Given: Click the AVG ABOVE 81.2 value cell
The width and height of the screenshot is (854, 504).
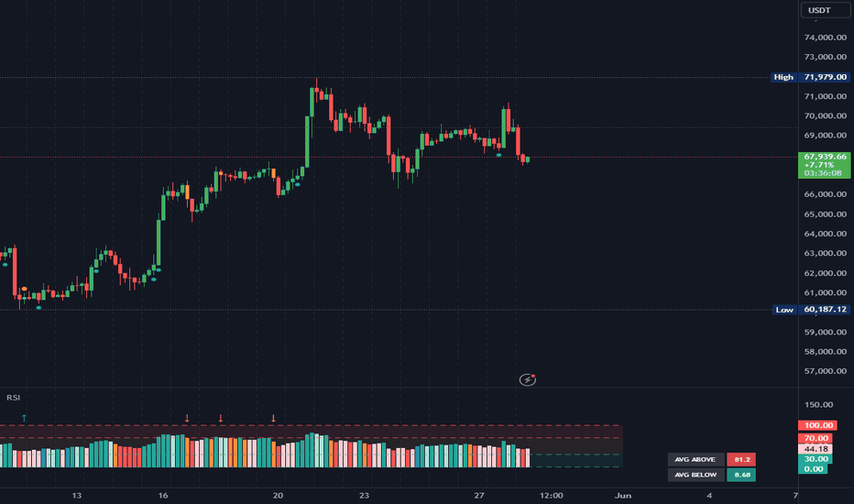Looking at the screenshot, I should coord(741,459).
